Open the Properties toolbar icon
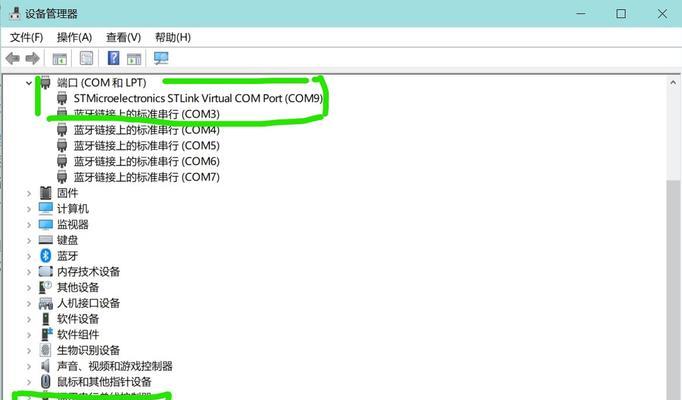This screenshot has width=682, height=400. 86,58
